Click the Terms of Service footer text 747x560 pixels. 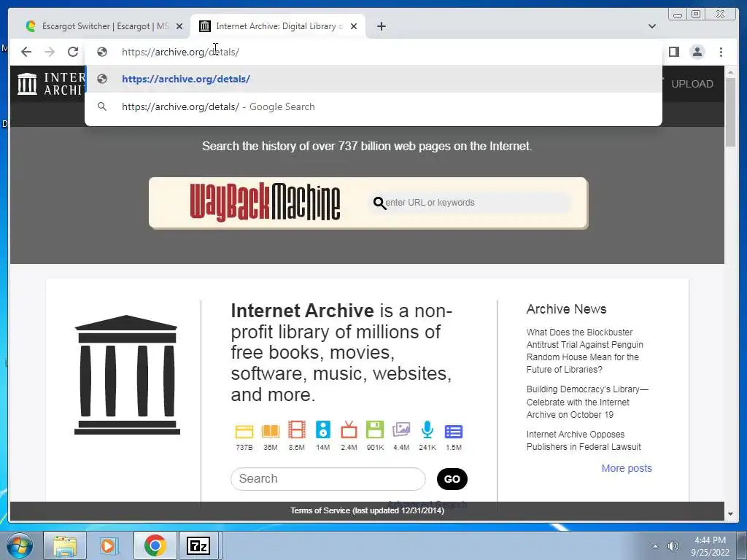click(367, 510)
